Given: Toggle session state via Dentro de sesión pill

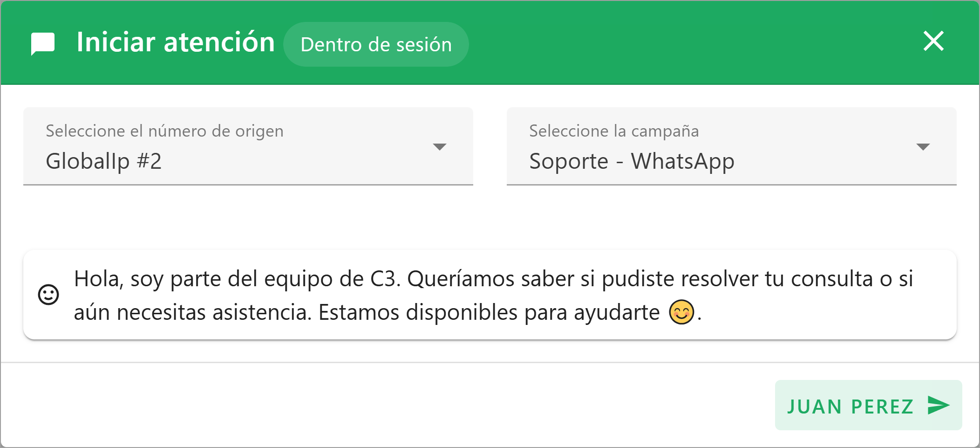Looking at the screenshot, I should point(376,44).
